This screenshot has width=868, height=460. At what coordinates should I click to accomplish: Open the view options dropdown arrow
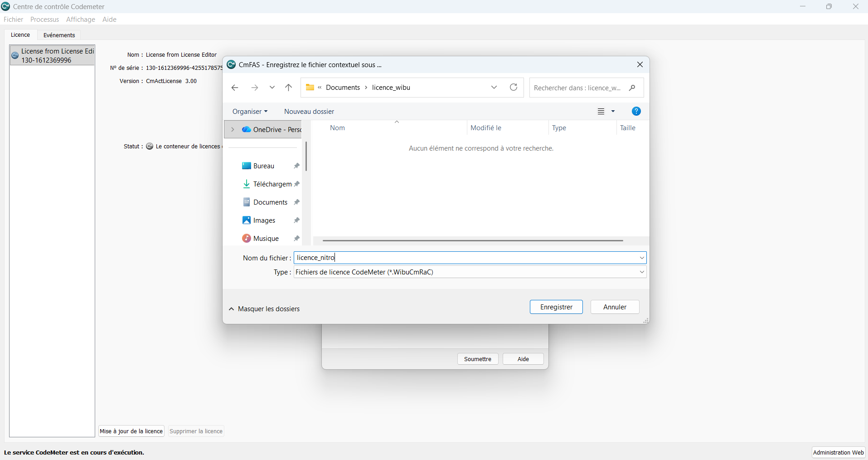coord(613,112)
